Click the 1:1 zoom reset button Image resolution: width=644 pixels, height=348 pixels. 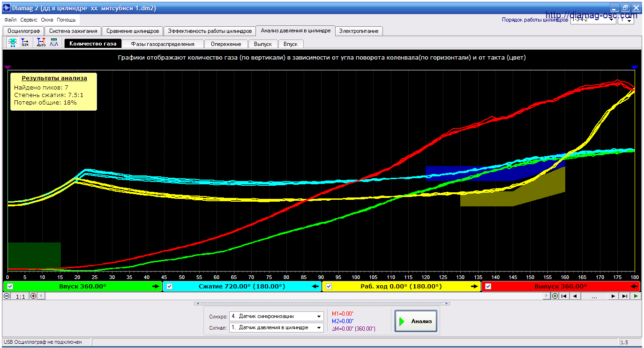coord(20,296)
